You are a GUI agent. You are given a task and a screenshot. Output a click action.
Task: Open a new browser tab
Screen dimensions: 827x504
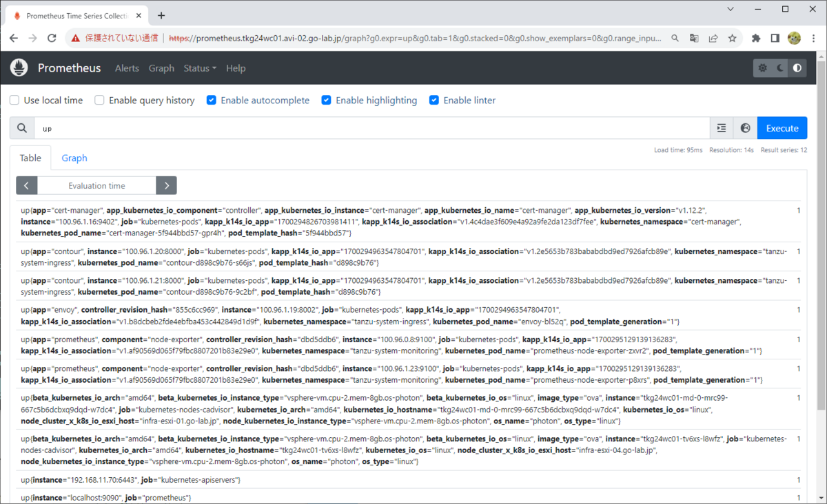click(x=161, y=15)
